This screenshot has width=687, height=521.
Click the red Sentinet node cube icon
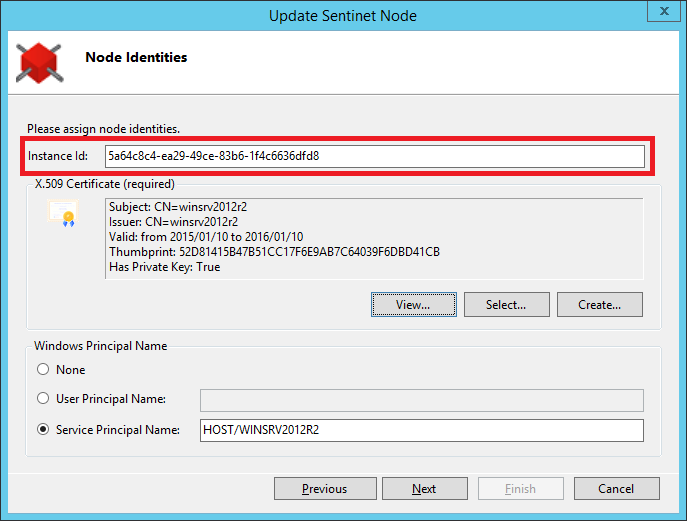[40, 63]
